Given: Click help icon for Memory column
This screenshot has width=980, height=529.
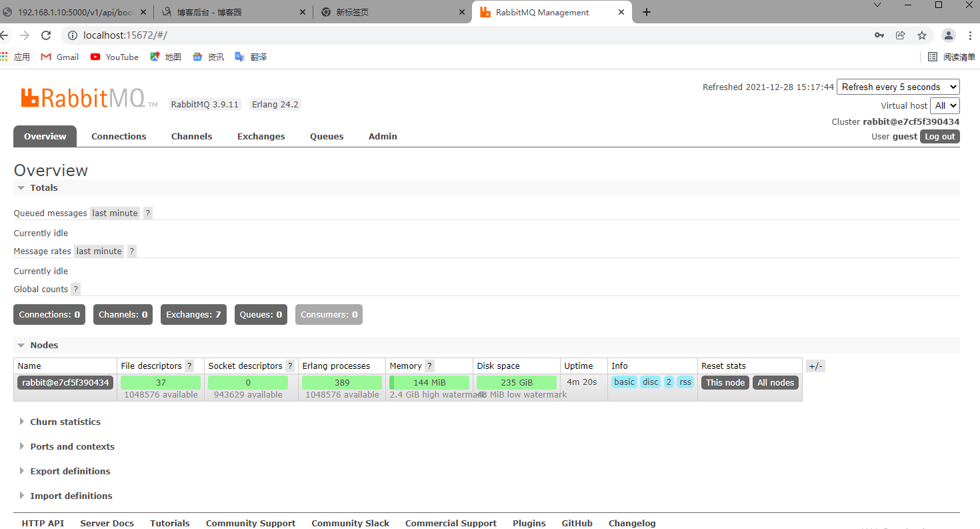Looking at the screenshot, I should pos(429,366).
